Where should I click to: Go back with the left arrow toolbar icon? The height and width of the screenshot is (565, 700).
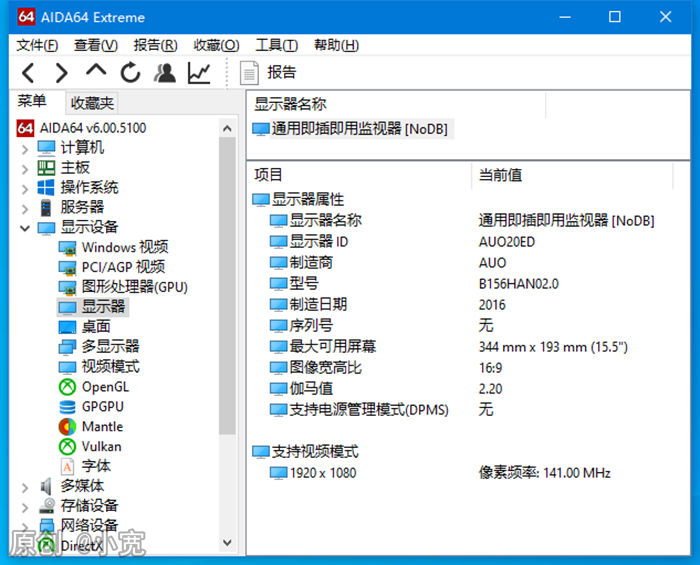(28, 73)
